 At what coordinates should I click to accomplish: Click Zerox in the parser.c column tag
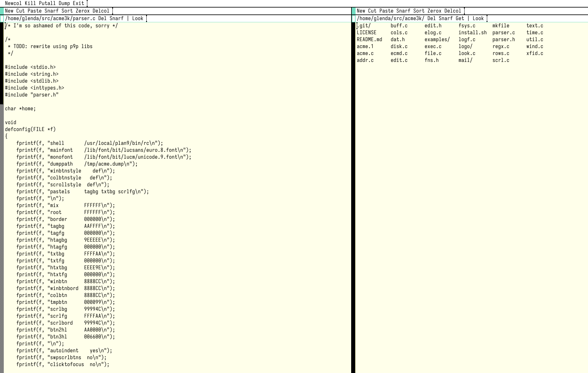coord(83,11)
